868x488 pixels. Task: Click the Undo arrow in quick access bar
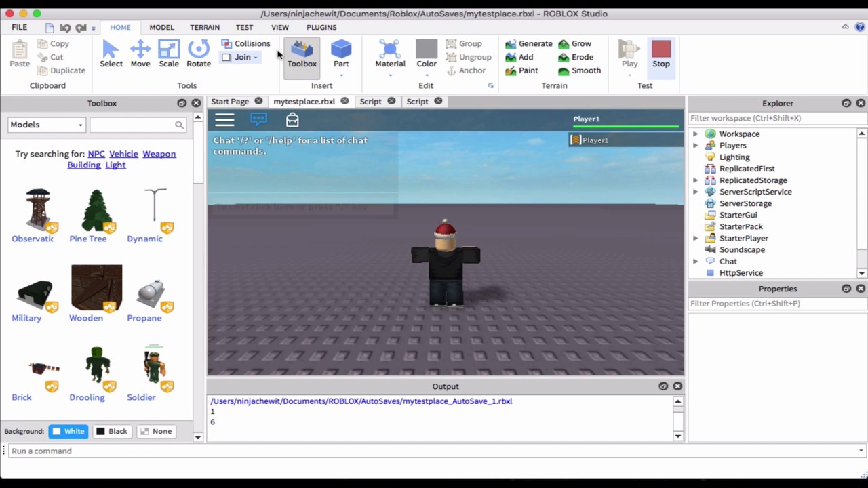point(65,28)
